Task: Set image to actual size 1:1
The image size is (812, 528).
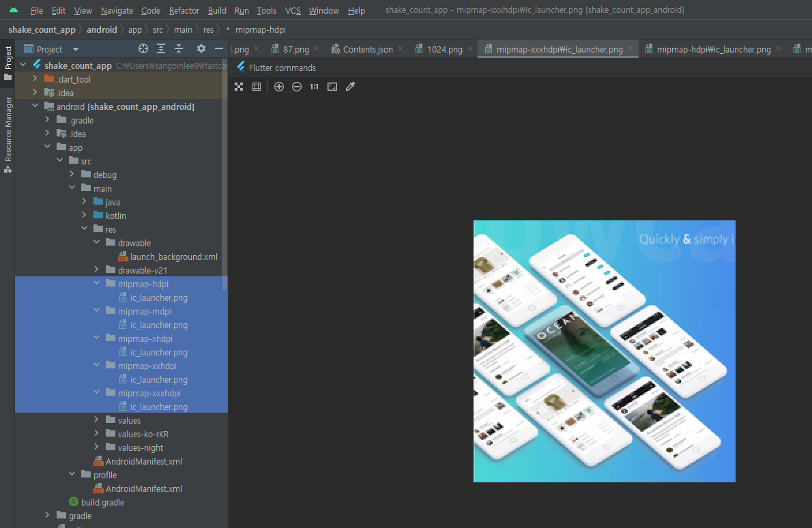Action: pos(315,87)
